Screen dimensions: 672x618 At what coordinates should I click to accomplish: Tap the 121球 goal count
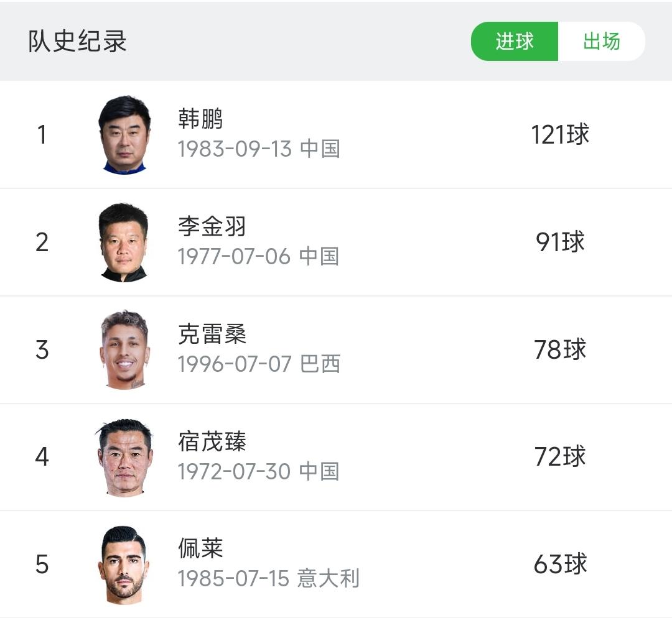tap(560, 134)
